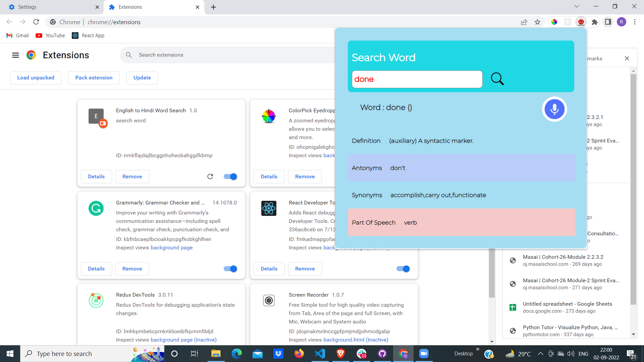Click the Redux DevTools atom icon

tap(96, 300)
